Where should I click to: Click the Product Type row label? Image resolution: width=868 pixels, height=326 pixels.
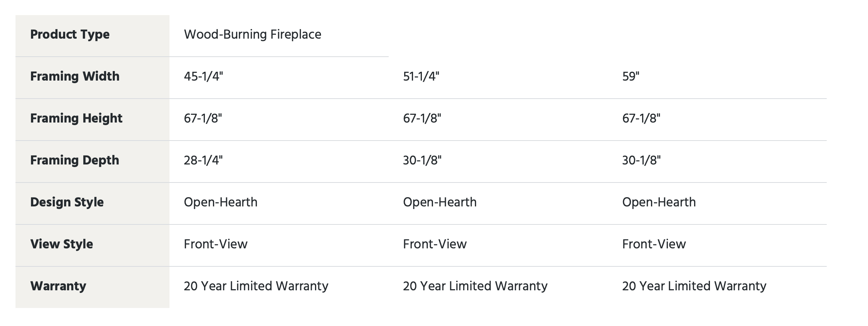click(x=70, y=35)
